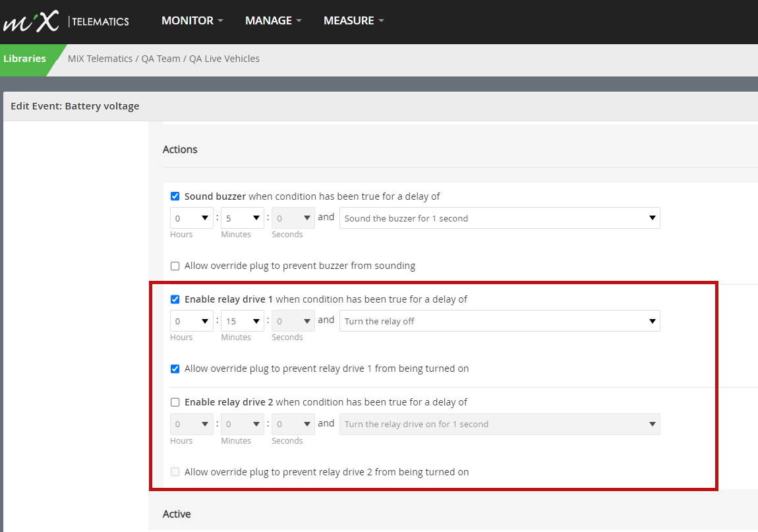Screen dimensions: 758x532
Task: Toggle the Sound buzzer checkbox
Action: (x=175, y=196)
